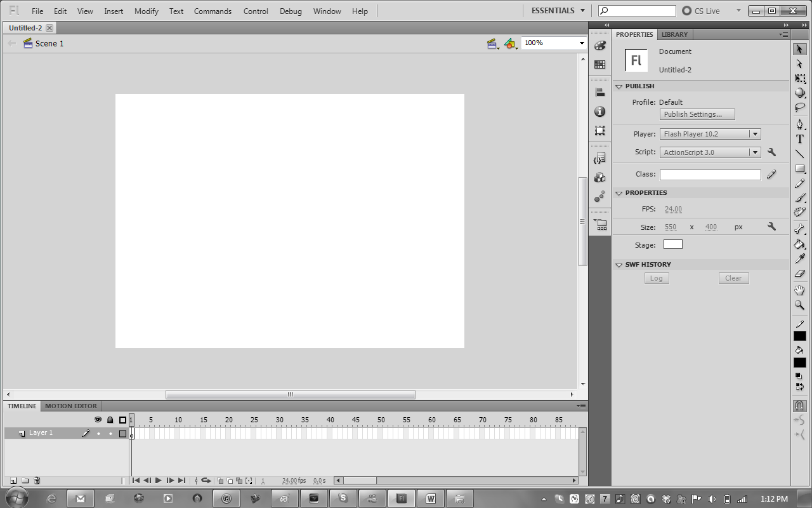Activate the Pen tool
The width and height of the screenshot is (812, 508).
(800, 124)
